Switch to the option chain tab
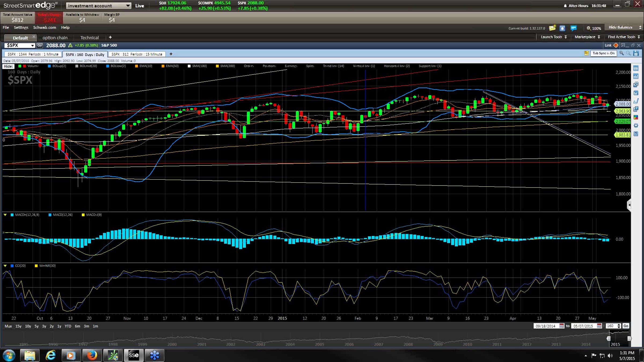The width and height of the screenshot is (644, 362). click(x=55, y=38)
